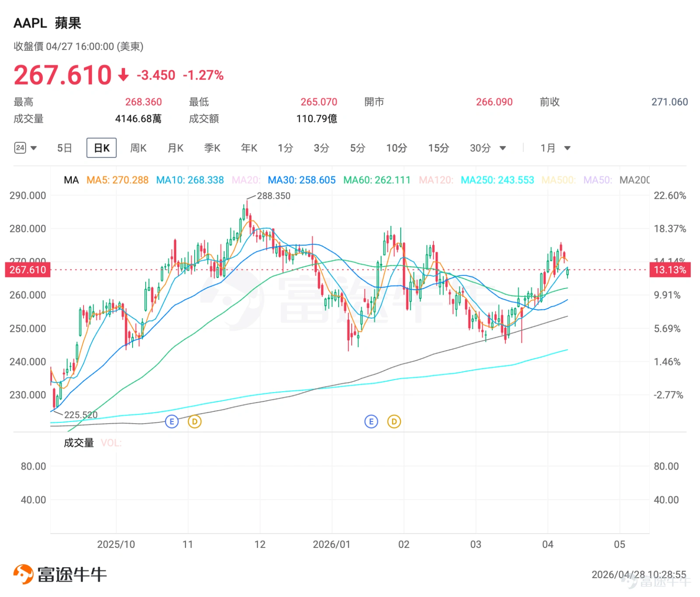
Task: Click the 24-hour session icon
Action: pos(20,148)
